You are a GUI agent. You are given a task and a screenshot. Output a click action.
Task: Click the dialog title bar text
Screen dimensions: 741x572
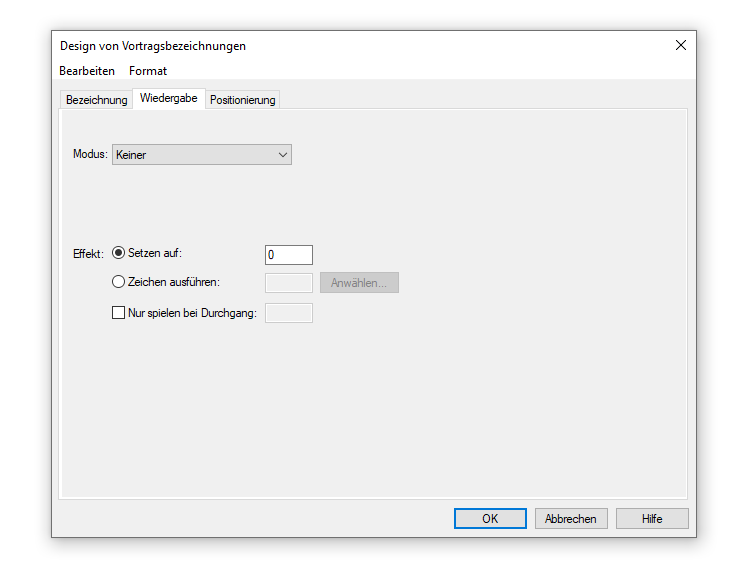click(x=153, y=46)
